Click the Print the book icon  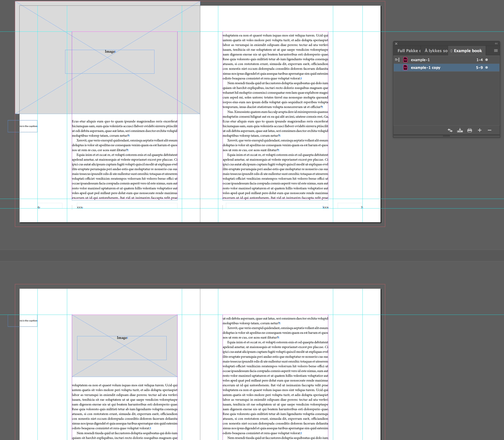(470, 130)
